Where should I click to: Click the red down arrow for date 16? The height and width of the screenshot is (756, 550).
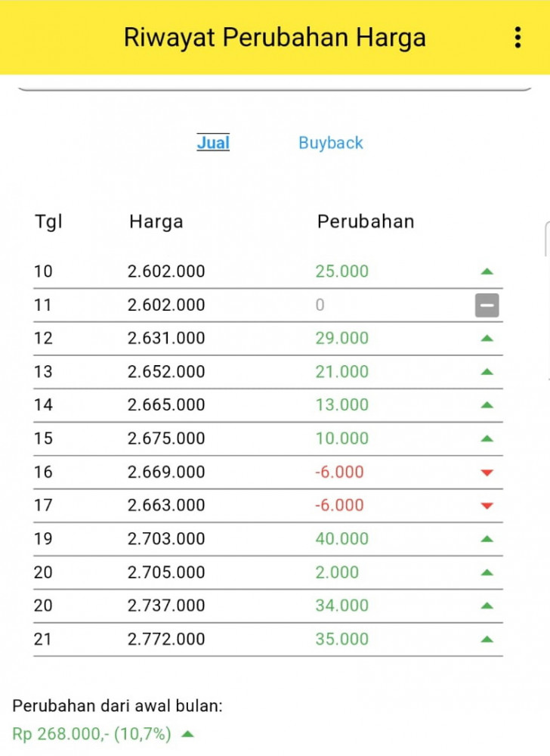(487, 472)
